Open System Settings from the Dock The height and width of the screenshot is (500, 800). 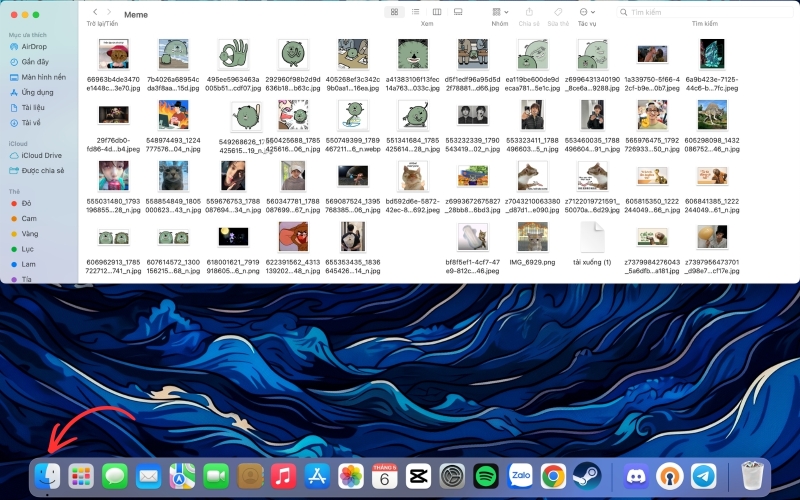[452, 477]
